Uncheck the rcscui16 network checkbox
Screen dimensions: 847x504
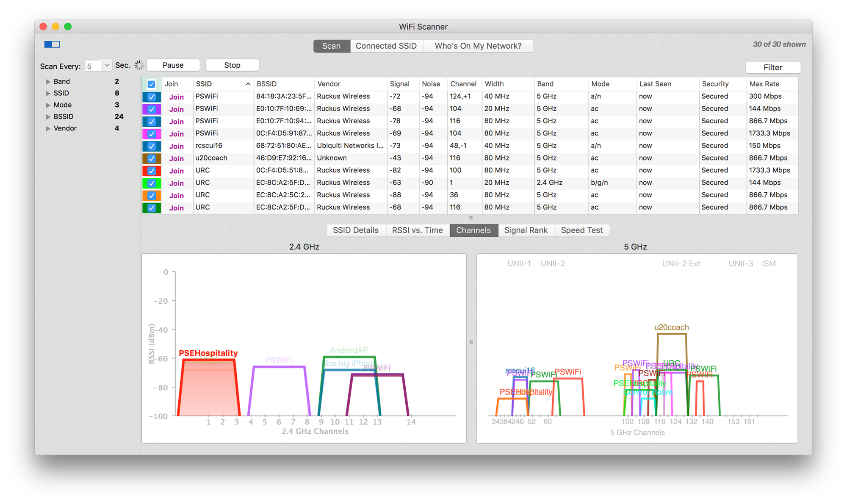(x=151, y=146)
